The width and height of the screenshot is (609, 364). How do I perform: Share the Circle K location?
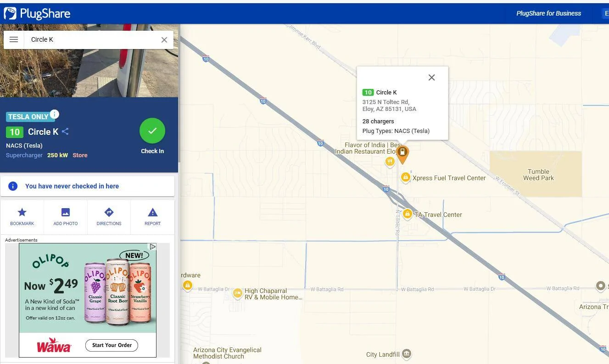(65, 132)
